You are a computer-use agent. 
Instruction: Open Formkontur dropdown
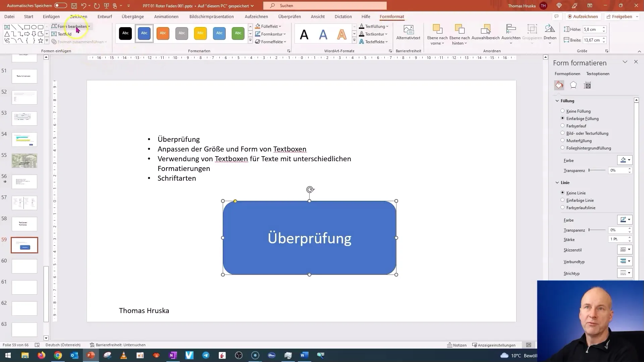point(270,34)
